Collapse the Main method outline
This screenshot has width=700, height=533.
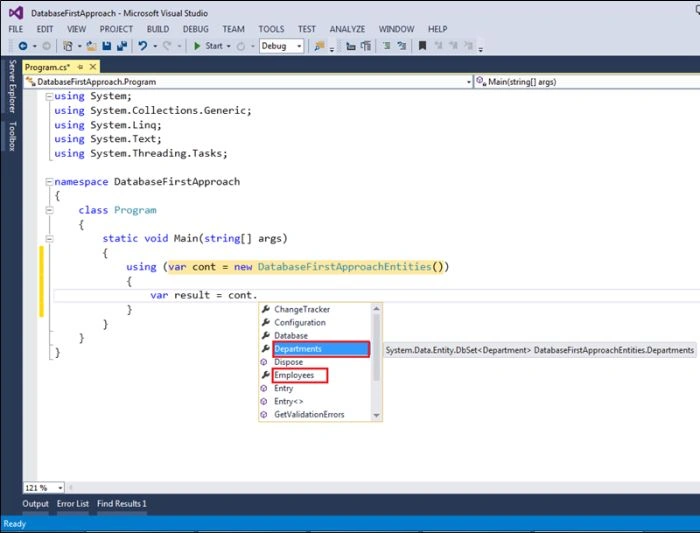[x=50, y=238]
